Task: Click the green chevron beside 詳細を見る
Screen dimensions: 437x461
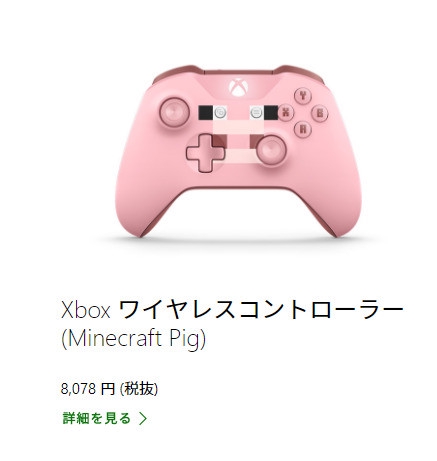Action: [x=143, y=419]
